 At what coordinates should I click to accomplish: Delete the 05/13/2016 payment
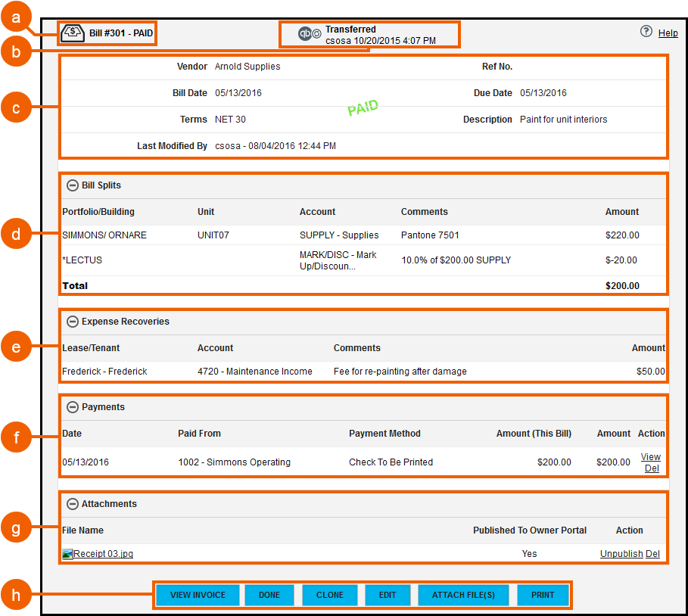point(652,468)
